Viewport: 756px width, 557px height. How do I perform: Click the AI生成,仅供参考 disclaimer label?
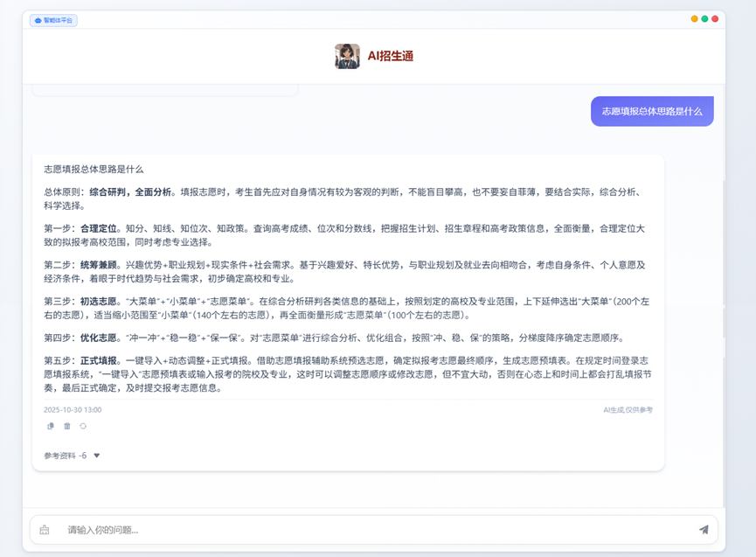(x=628, y=409)
